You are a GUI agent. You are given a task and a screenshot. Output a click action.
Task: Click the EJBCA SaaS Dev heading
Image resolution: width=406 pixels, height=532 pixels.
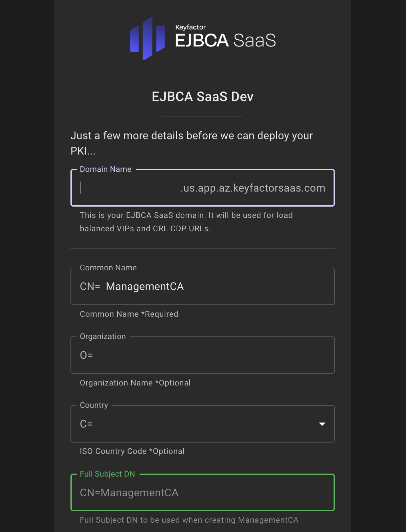point(202,97)
